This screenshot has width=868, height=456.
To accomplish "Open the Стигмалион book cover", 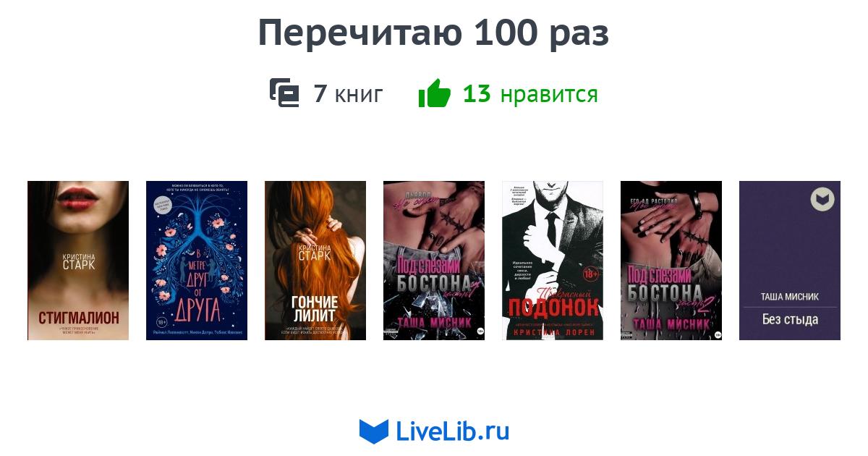I will tap(78, 261).
